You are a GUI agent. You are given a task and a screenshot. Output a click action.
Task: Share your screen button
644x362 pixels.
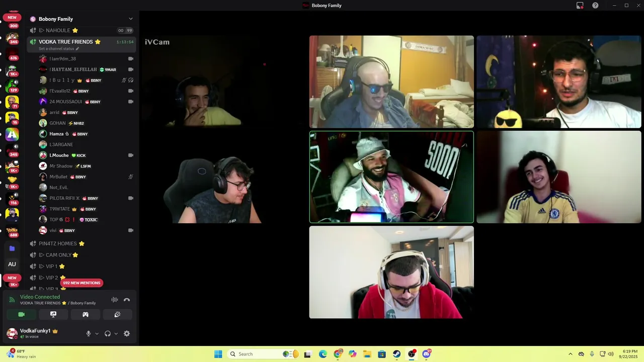pos(53,314)
